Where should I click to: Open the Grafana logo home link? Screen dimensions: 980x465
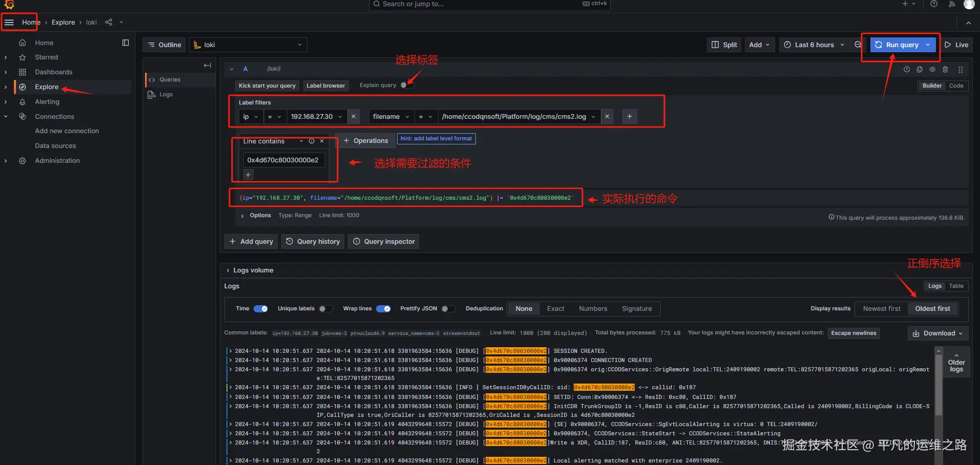[9, 5]
